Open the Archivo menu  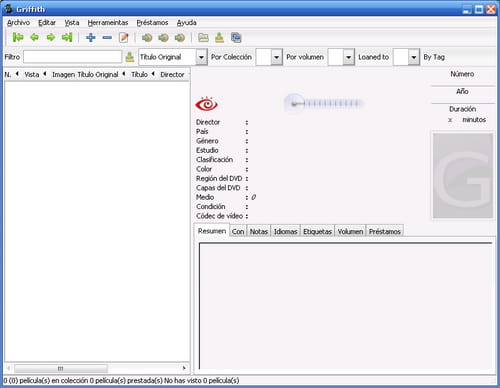point(18,23)
